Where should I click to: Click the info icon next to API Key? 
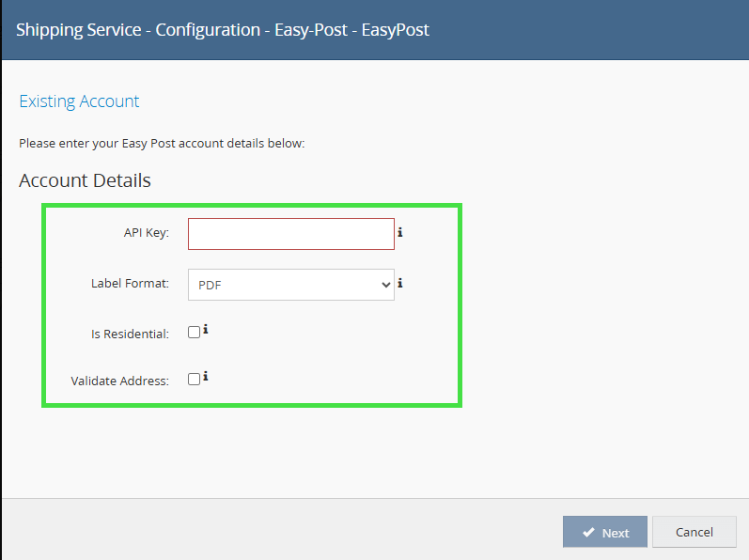point(400,232)
